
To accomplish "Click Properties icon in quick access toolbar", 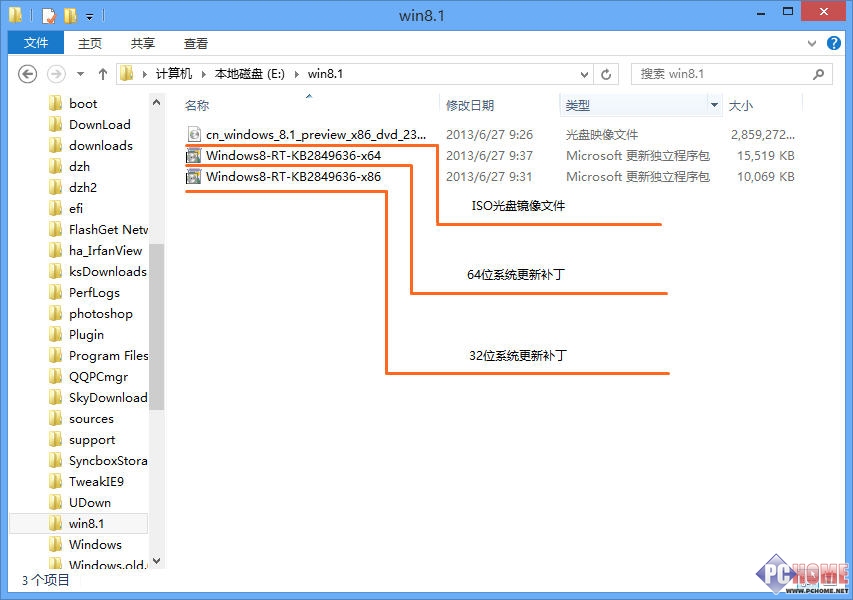I will coord(48,16).
